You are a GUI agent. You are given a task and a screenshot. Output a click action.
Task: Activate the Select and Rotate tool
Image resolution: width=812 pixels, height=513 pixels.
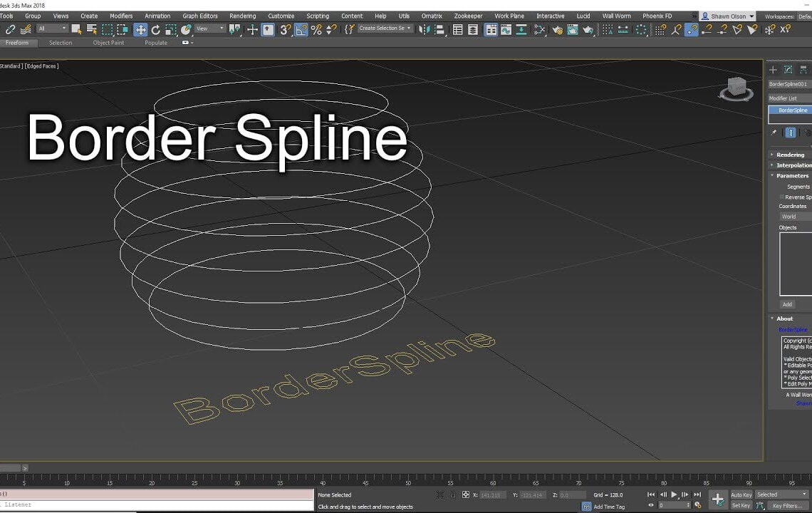pyautogui.click(x=156, y=30)
